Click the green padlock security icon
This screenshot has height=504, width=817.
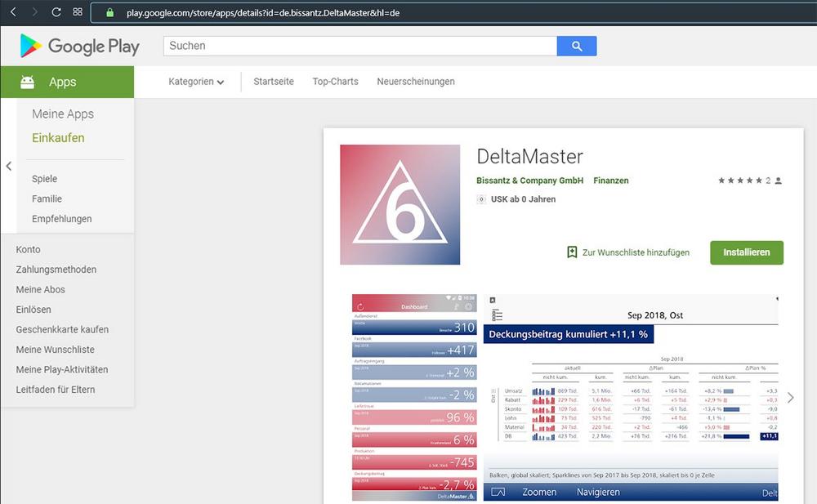pos(110,12)
